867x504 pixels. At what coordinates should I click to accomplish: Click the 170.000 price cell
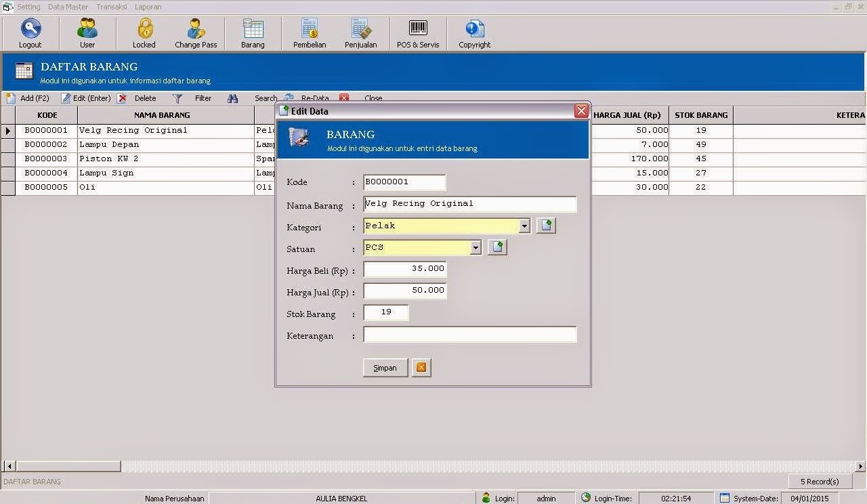[629, 159]
